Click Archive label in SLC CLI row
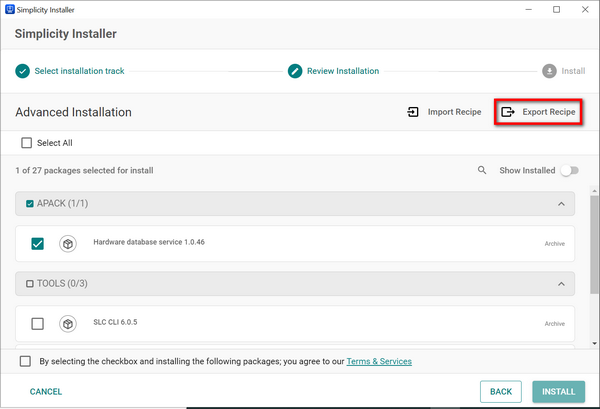600x409 pixels. coord(555,324)
